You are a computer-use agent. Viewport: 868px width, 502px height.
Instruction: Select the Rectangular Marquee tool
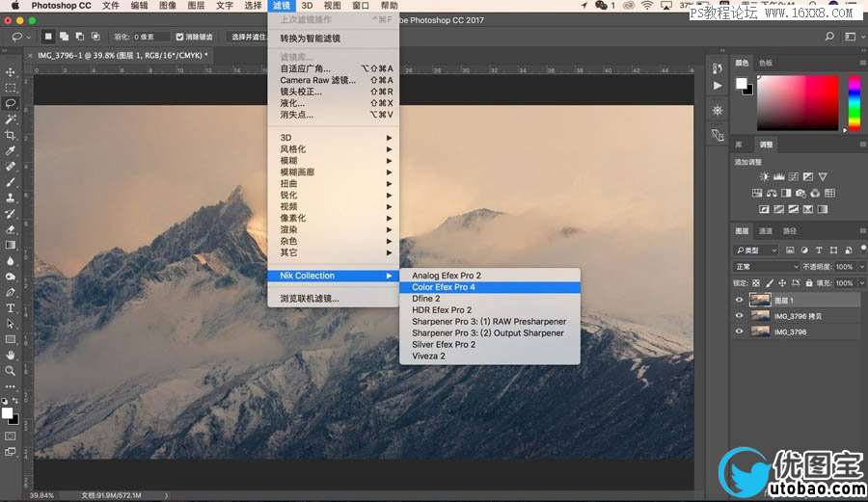10,88
